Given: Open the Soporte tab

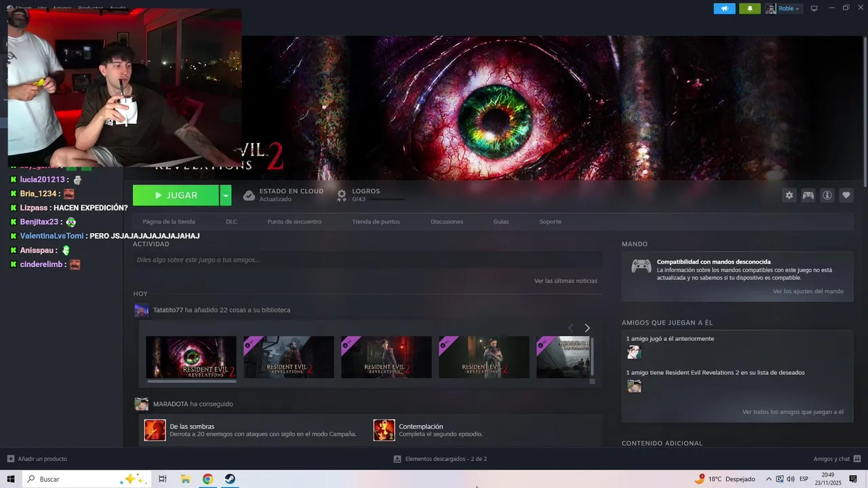Looking at the screenshot, I should click(x=550, y=222).
